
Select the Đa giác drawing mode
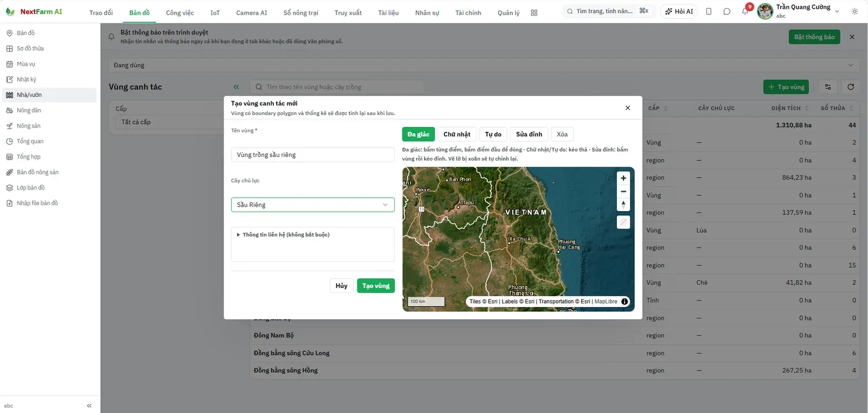418,135
